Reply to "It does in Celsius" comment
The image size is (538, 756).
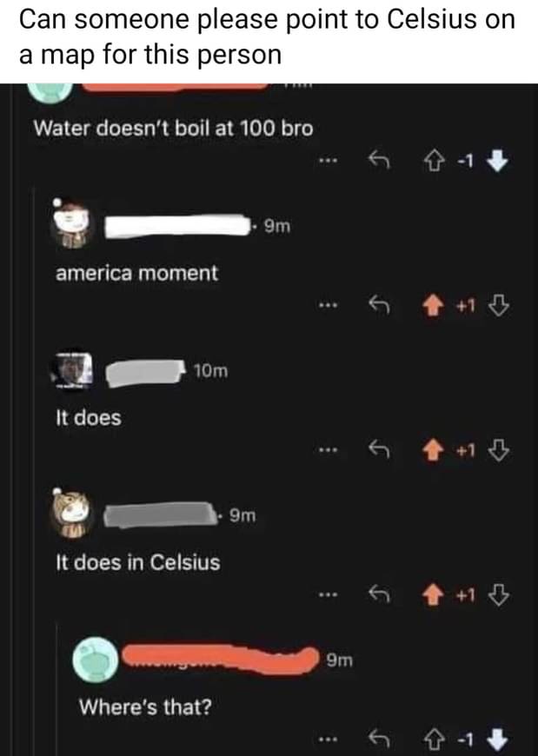coord(379,594)
